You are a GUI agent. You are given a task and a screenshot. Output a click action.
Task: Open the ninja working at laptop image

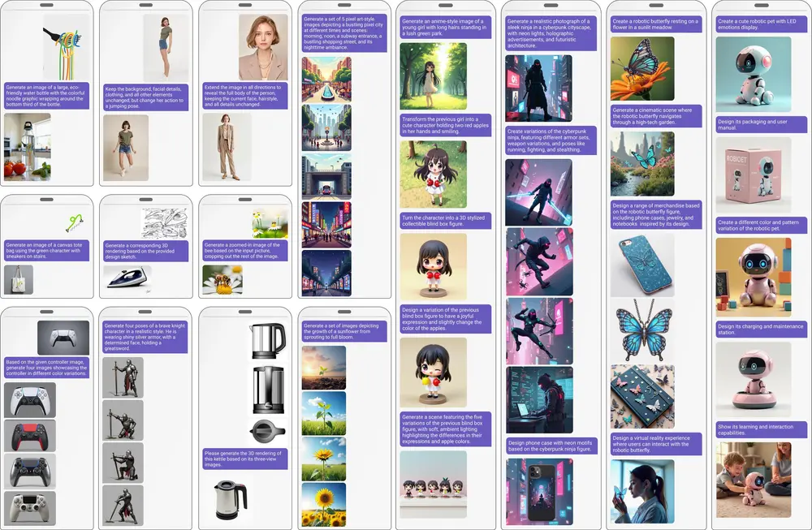click(x=539, y=399)
